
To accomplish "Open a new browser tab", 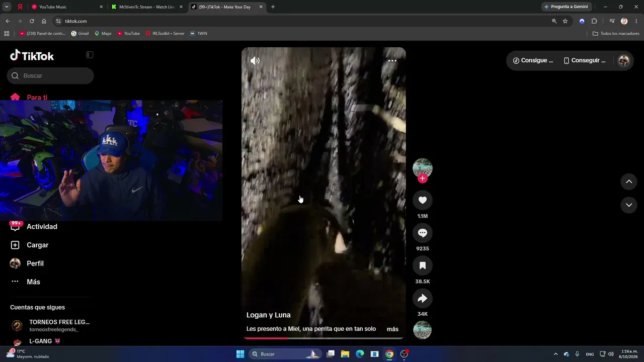I will [x=273, y=7].
